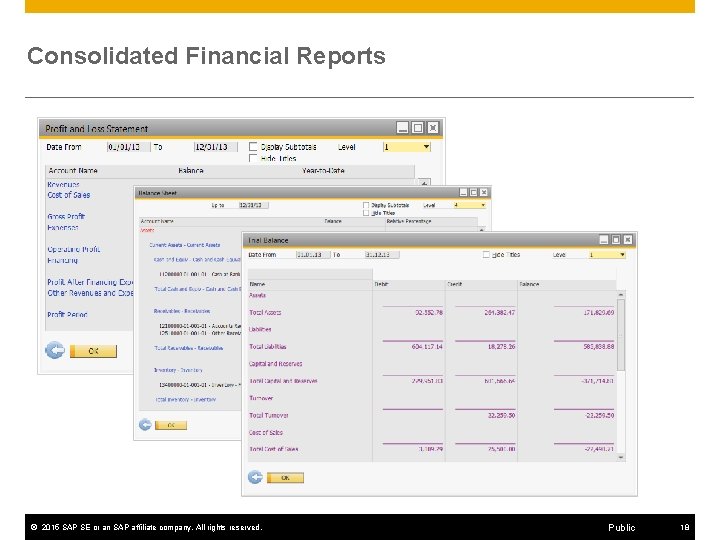Viewport: 720px width, 540px height.
Task: Toggle Hide Titles in Balance Sheet window
Action: click(366, 213)
